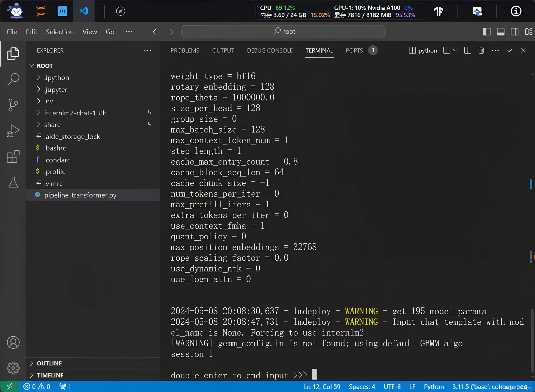This screenshot has width=535, height=392.
Task: Switch to the PORTS tab
Action: pyautogui.click(x=354, y=50)
